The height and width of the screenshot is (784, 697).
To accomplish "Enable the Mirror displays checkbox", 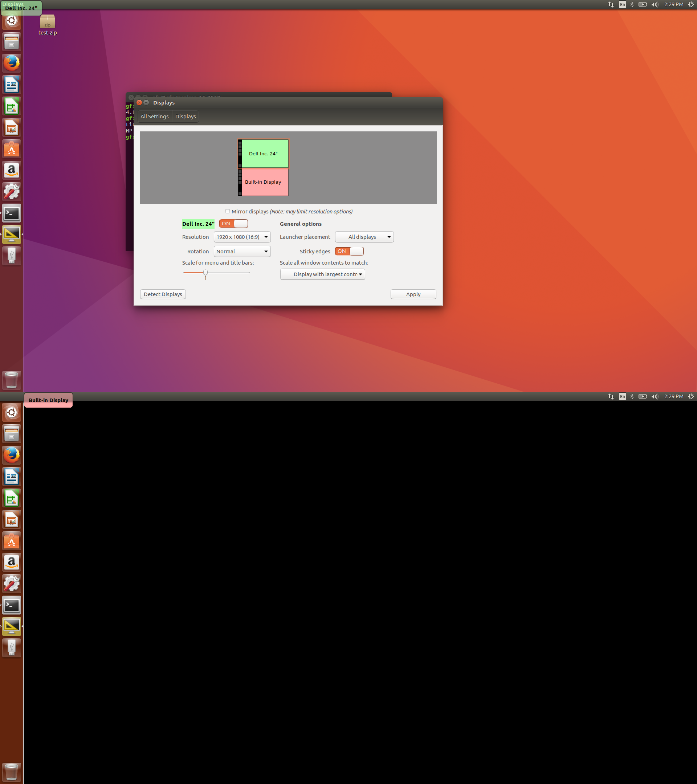I will click(228, 211).
